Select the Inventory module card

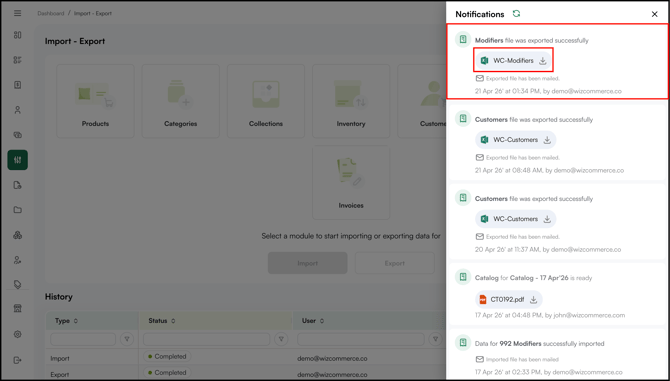[351, 101]
